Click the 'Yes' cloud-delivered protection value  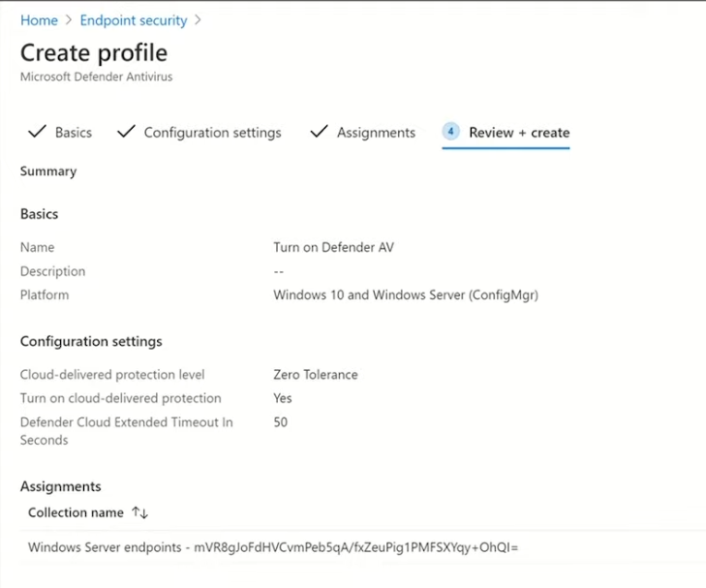[x=283, y=398]
